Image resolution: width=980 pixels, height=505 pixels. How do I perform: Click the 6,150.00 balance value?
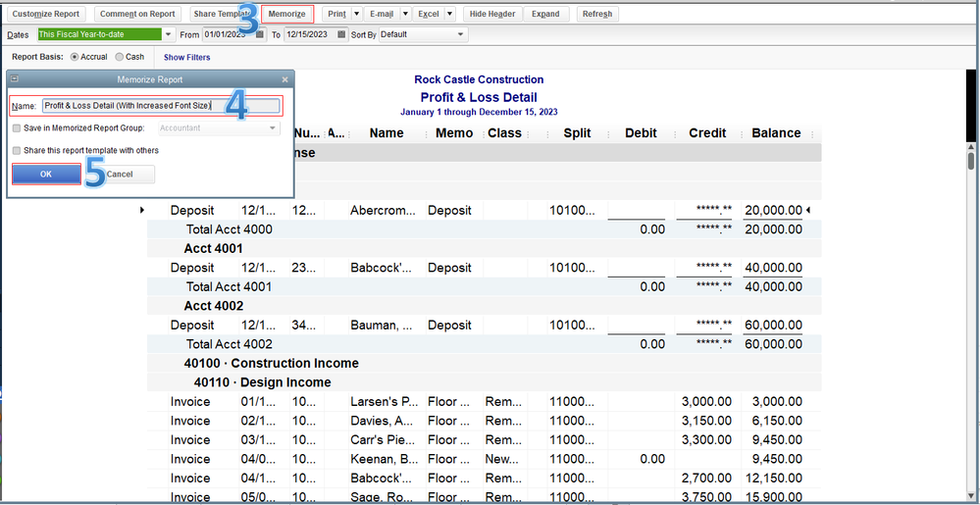(777, 421)
